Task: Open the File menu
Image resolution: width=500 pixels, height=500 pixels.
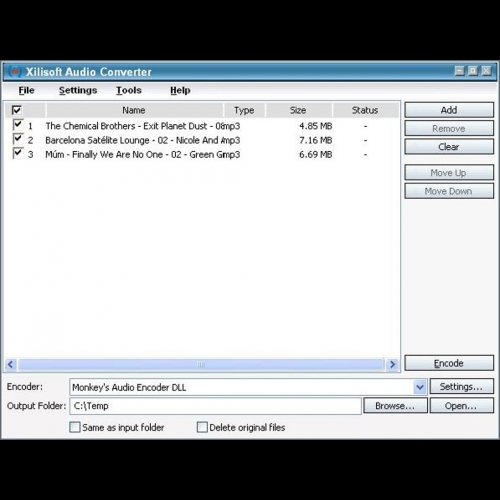Action: (x=26, y=90)
